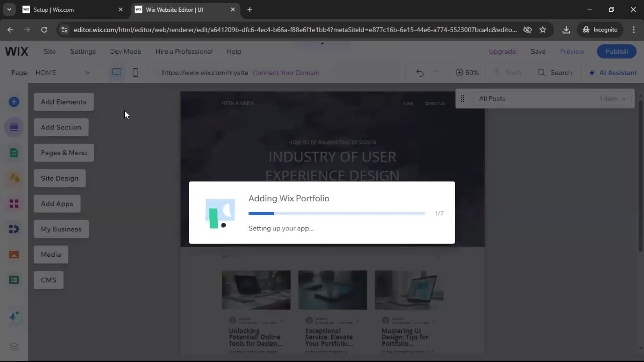Go back in browser history
Viewport: 644px width, 362px height.
pos(10,29)
